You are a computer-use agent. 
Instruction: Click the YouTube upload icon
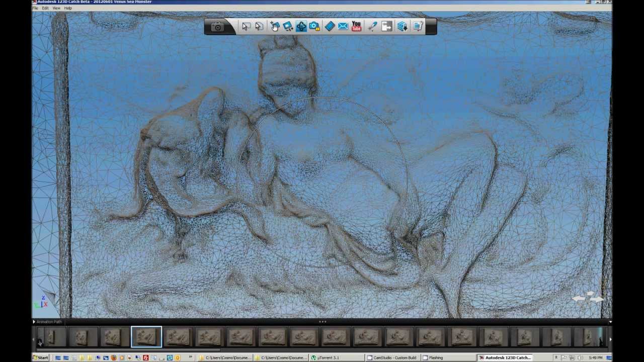(356, 27)
